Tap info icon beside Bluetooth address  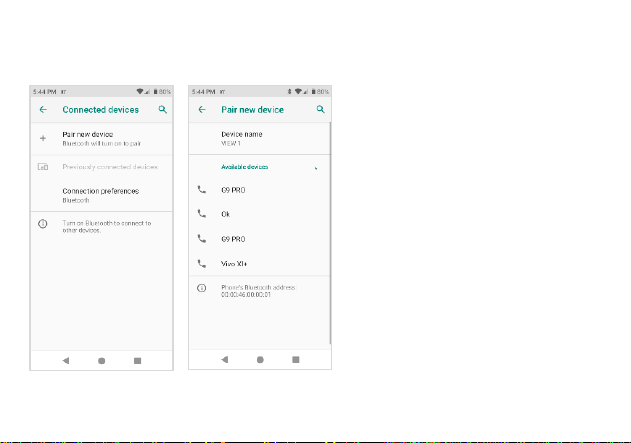click(x=202, y=288)
